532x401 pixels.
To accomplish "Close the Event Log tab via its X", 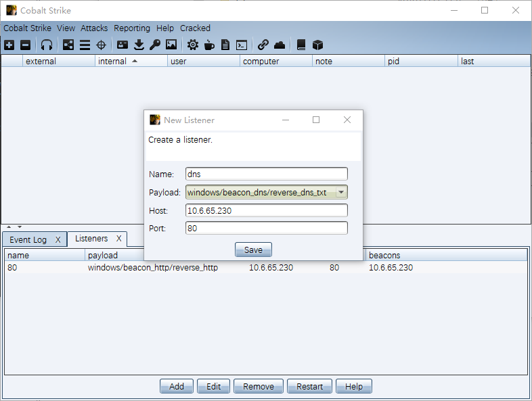I will click(x=58, y=239).
